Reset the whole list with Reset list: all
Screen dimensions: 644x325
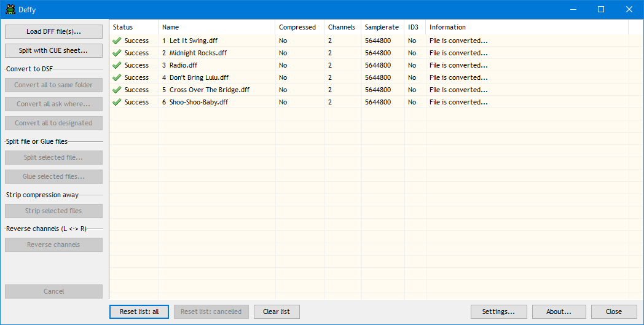coord(139,311)
